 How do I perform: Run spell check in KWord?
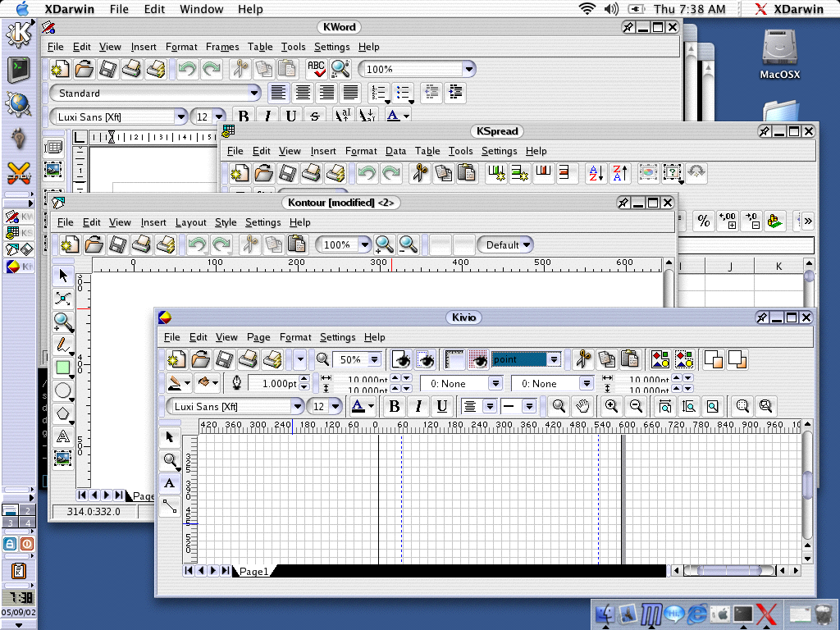tap(318, 69)
